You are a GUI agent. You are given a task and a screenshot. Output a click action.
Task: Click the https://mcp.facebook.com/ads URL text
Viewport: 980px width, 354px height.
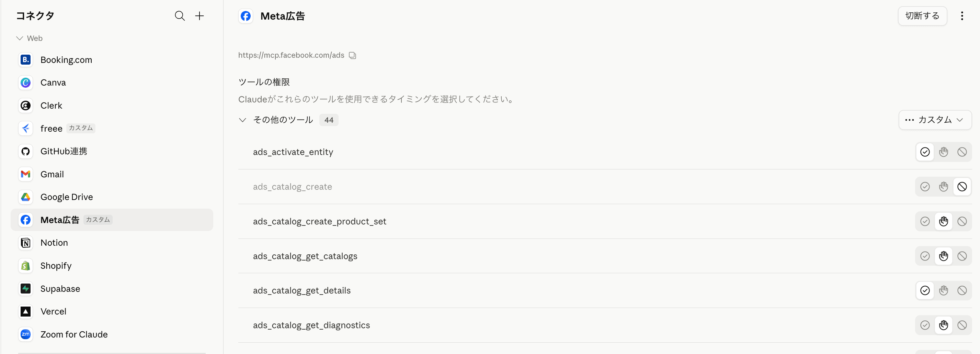click(x=291, y=55)
